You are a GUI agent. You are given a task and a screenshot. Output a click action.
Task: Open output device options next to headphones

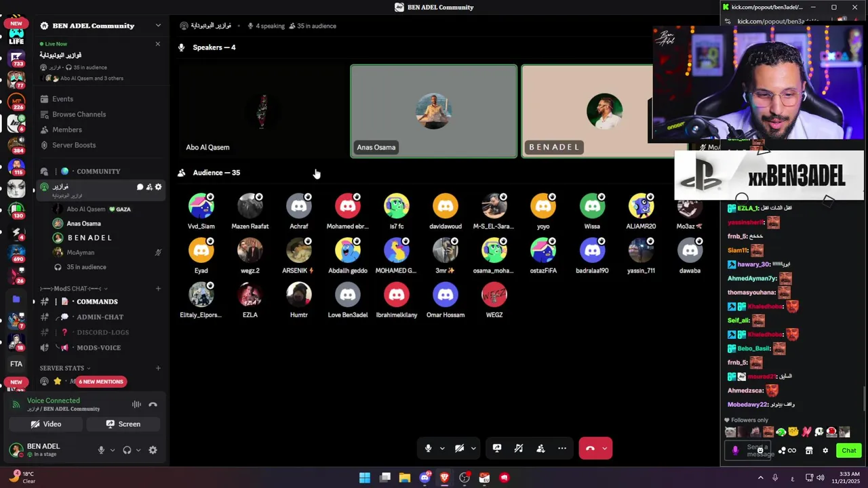[x=138, y=450]
